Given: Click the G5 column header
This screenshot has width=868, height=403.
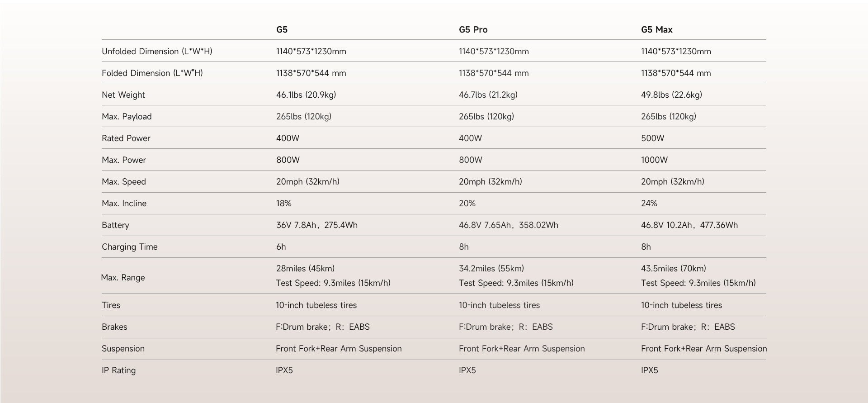Looking at the screenshot, I should coord(282,30).
